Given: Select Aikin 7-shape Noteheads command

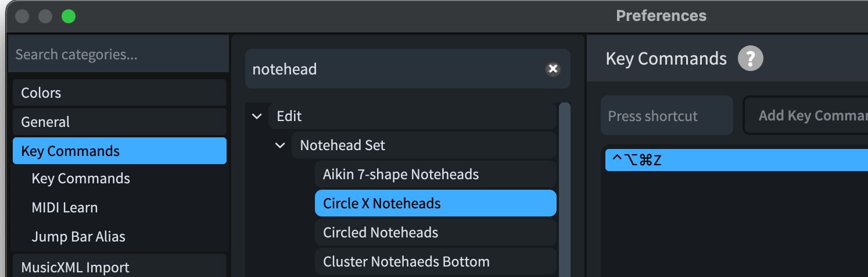Looking at the screenshot, I should [435, 175].
